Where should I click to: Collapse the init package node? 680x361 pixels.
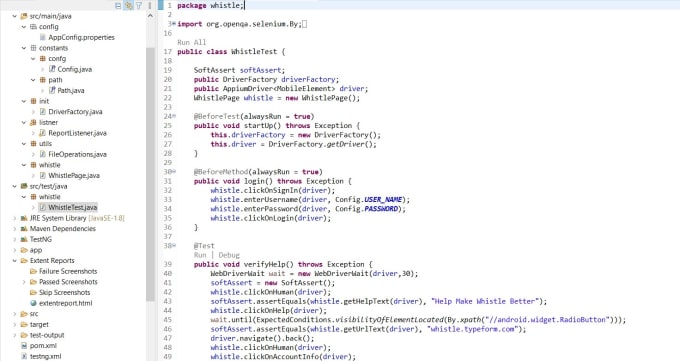[24, 101]
